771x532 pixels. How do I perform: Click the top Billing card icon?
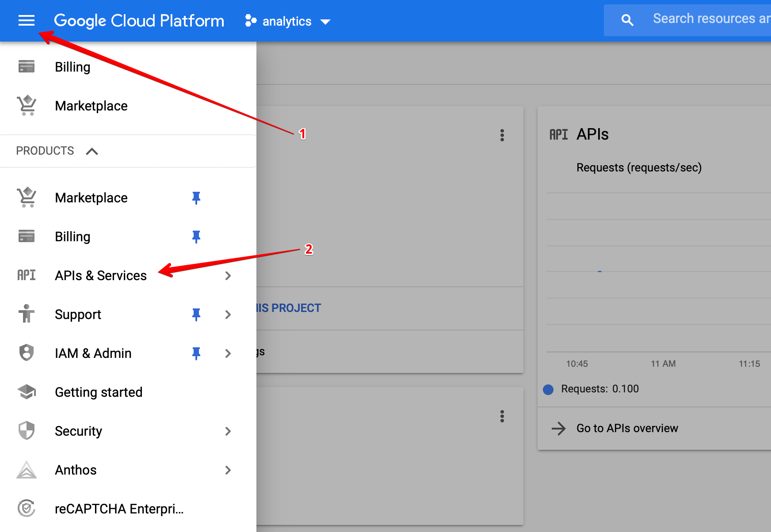pyautogui.click(x=27, y=67)
